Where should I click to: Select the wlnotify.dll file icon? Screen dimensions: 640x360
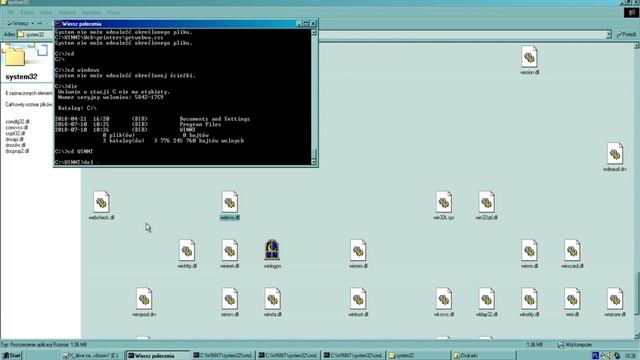[529, 299]
